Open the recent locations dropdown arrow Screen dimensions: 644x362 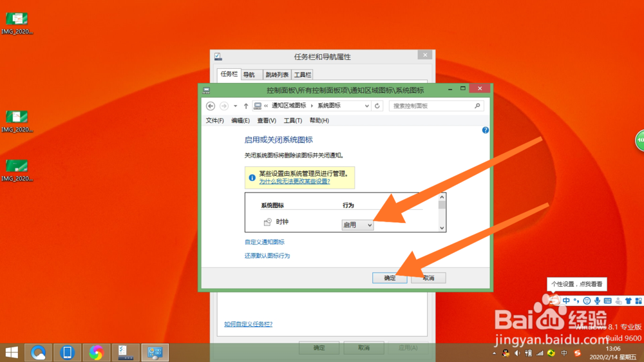click(x=235, y=106)
